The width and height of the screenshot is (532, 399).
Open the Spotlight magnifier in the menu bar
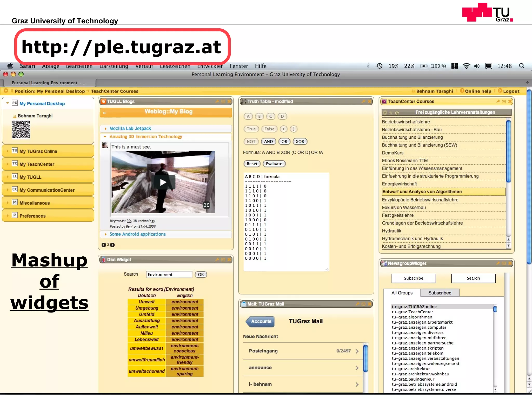[521, 66]
